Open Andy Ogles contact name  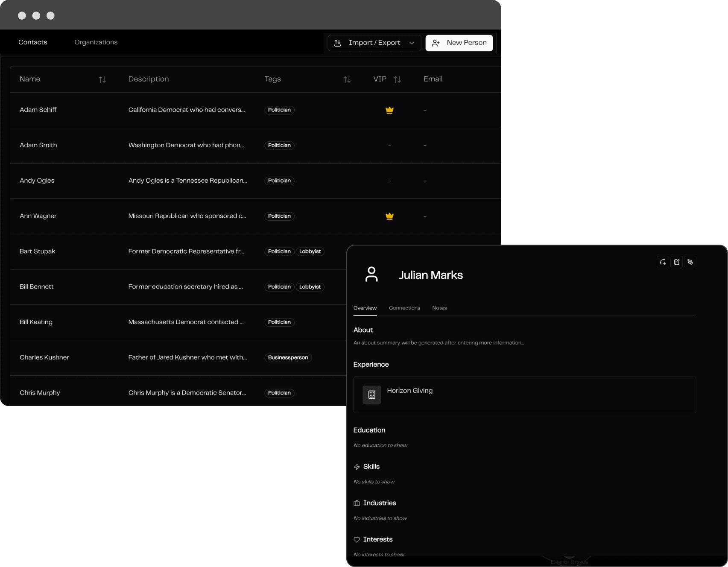pyautogui.click(x=37, y=181)
